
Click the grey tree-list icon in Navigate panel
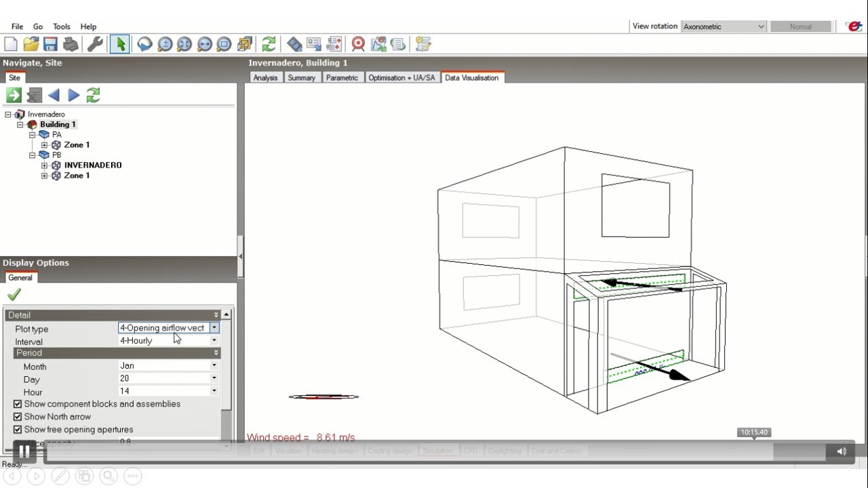34,96
